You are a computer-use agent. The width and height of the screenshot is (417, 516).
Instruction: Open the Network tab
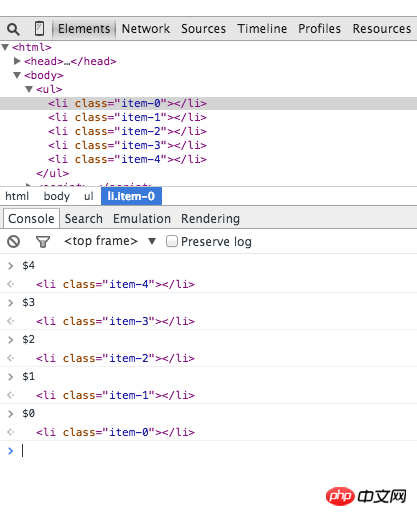pyautogui.click(x=146, y=29)
